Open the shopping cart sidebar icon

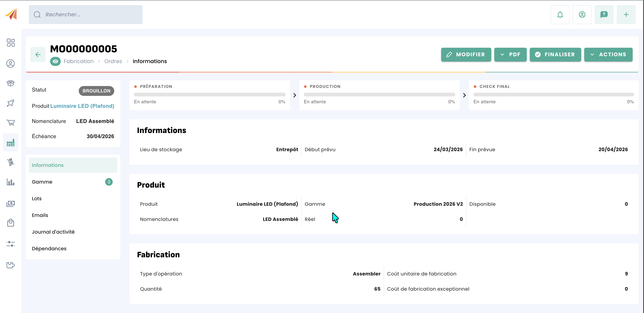click(x=10, y=123)
